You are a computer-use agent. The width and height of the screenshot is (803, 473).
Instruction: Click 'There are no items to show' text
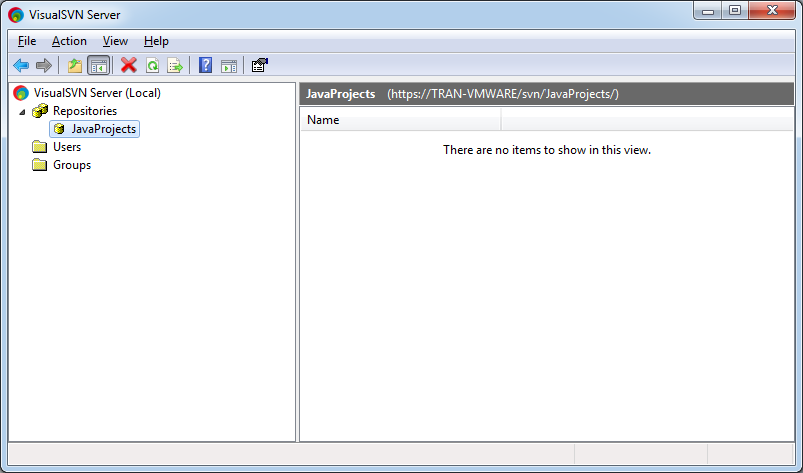[547, 150]
